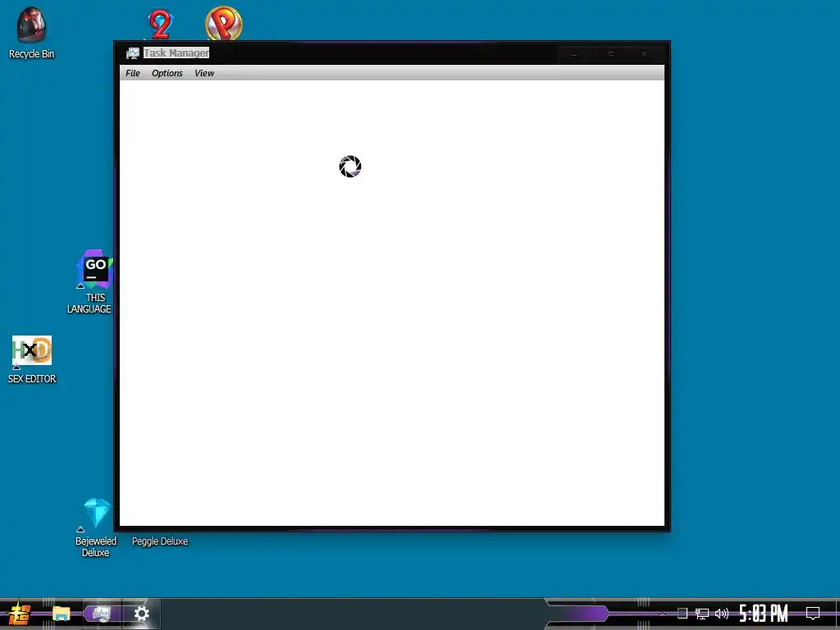Minimize the Task Manager window
840x630 pixels.
(575, 53)
